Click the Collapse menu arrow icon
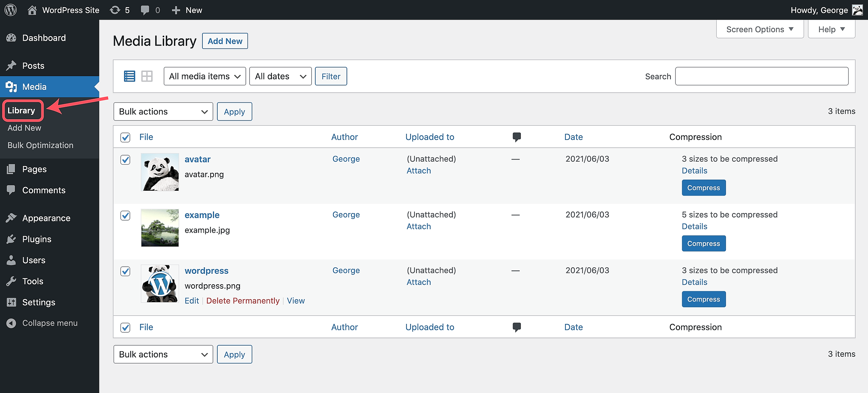Image resolution: width=868 pixels, height=393 pixels. [11, 323]
